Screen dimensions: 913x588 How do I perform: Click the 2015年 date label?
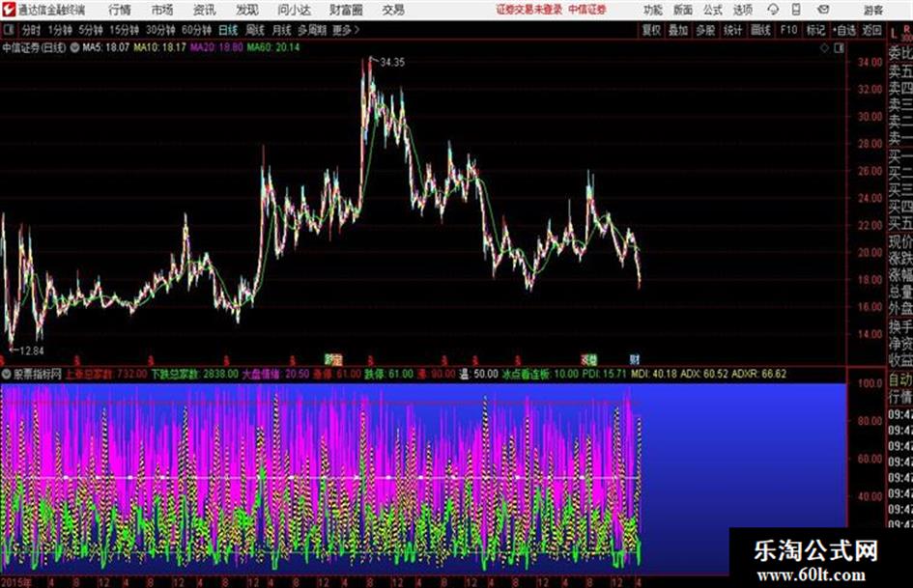[16, 582]
